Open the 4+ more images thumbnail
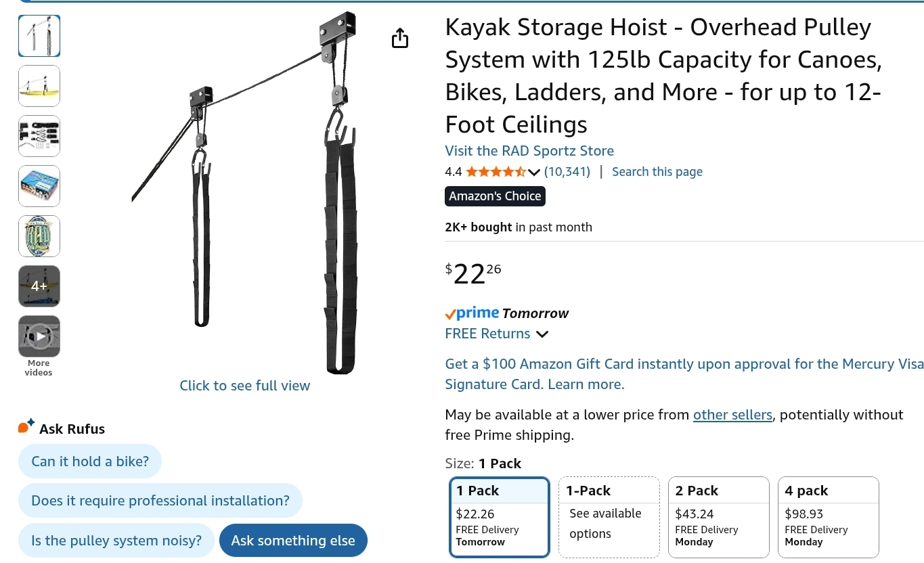Viewport: 924px width, 563px height. point(39,286)
